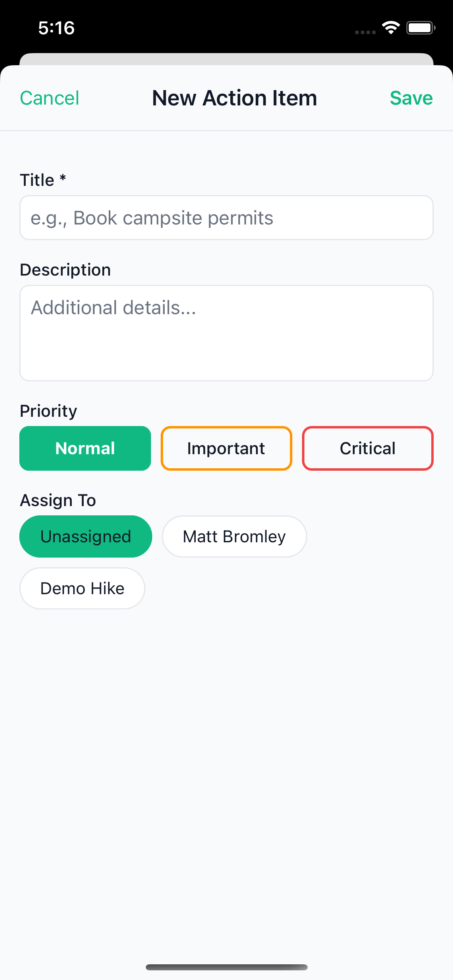The width and height of the screenshot is (453, 980).
Task: Tap the home indicator bar
Action: [x=226, y=967]
